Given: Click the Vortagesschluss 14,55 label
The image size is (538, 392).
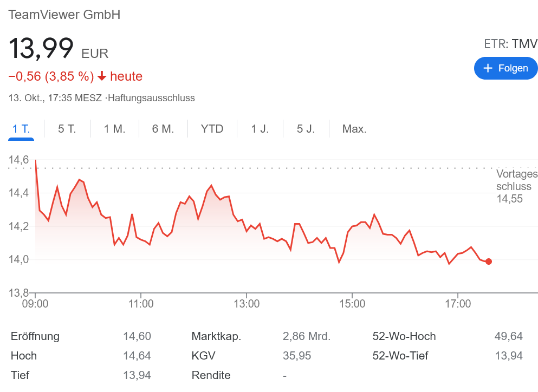Looking at the screenshot, I should [516, 186].
